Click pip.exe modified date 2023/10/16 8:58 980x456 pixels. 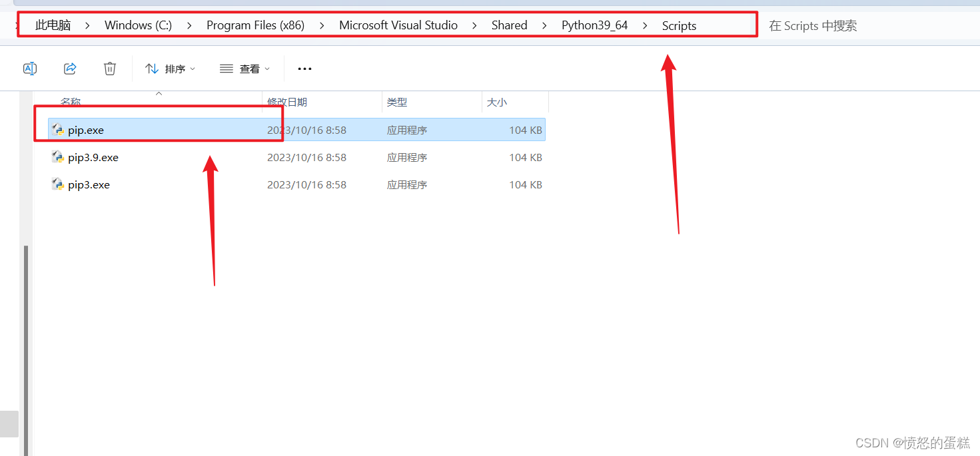coord(306,130)
